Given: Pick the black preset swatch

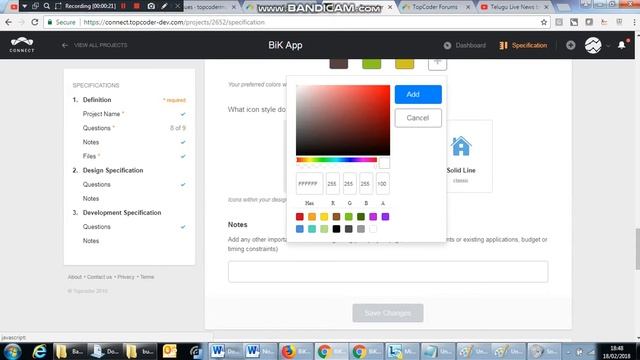Looking at the screenshot, I should pyautogui.click(x=336, y=229).
